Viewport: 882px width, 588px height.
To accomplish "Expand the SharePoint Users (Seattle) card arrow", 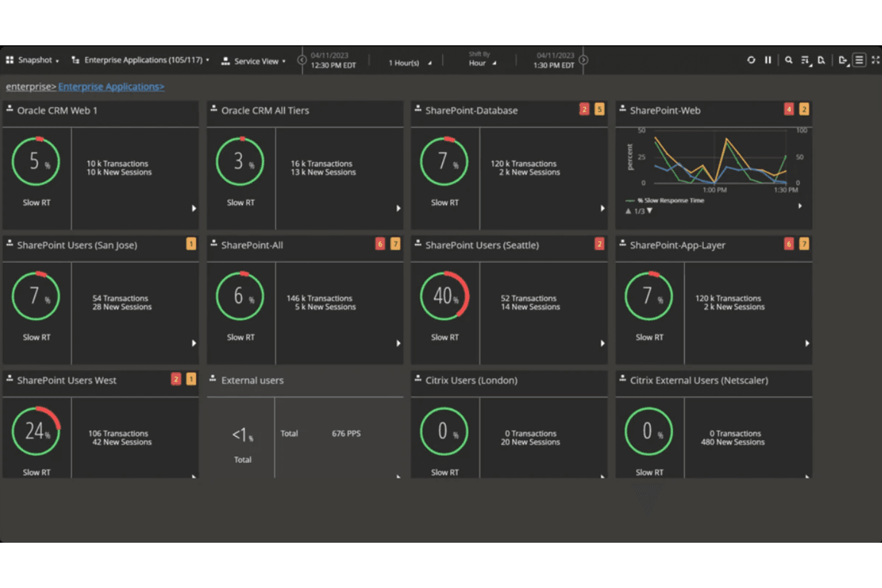I will click(x=603, y=343).
